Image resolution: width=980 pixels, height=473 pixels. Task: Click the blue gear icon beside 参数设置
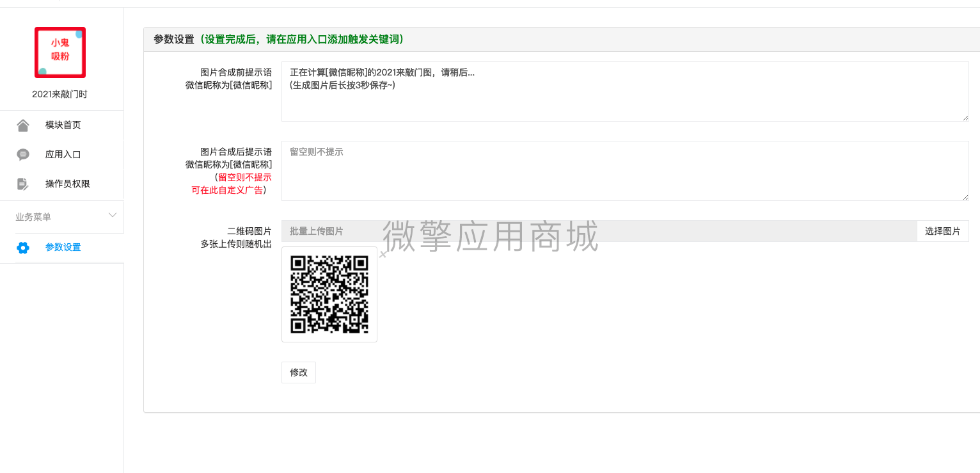(23, 248)
